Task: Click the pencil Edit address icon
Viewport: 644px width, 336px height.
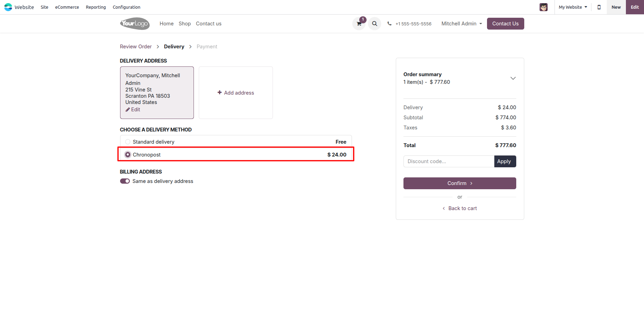Action: click(128, 110)
